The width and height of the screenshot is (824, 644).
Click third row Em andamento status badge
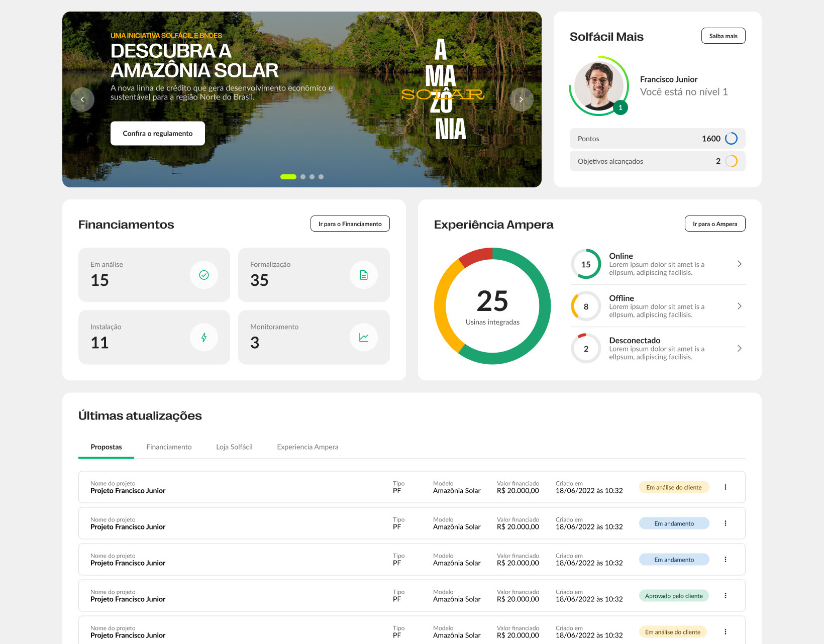[x=674, y=560]
